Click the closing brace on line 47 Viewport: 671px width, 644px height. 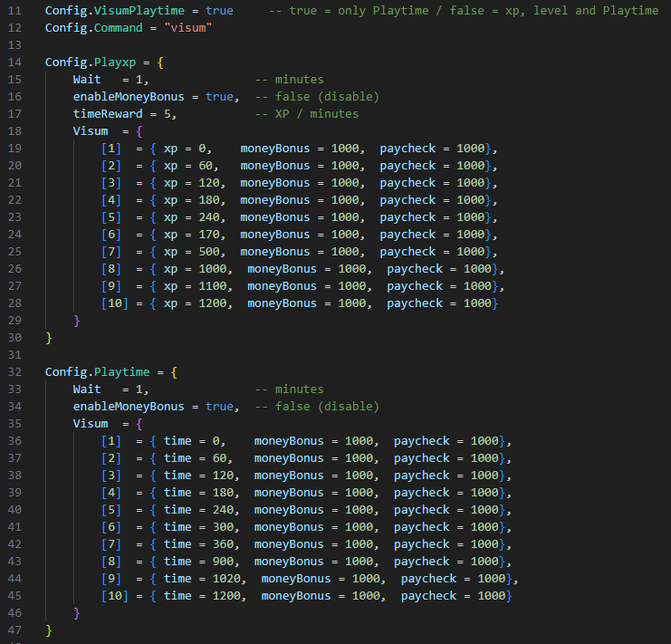pyautogui.click(x=49, y=630)
